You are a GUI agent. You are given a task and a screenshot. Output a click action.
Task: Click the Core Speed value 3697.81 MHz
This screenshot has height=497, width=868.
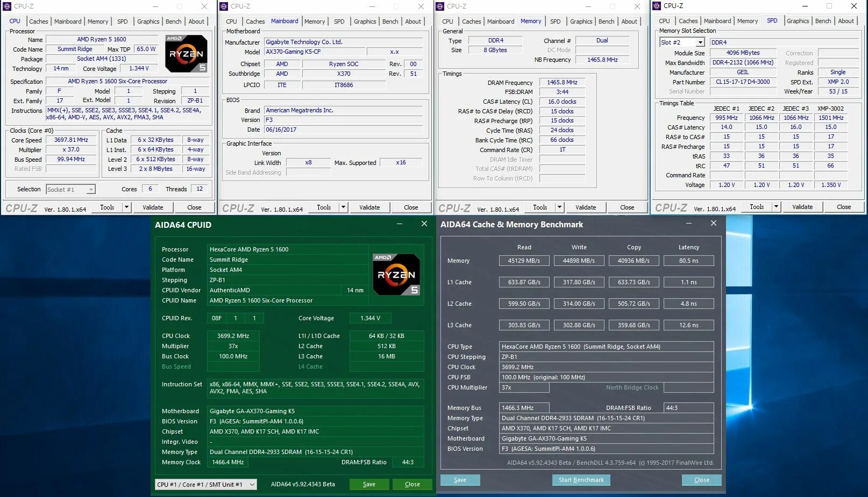(x=71, y=140)
